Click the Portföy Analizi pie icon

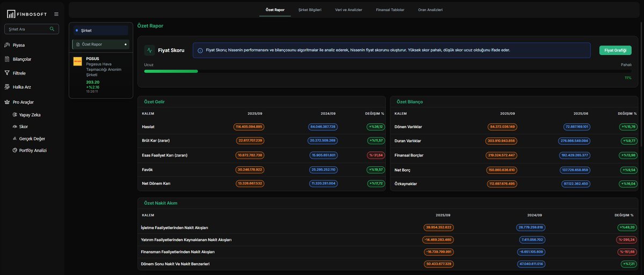(x=15, y=150)
